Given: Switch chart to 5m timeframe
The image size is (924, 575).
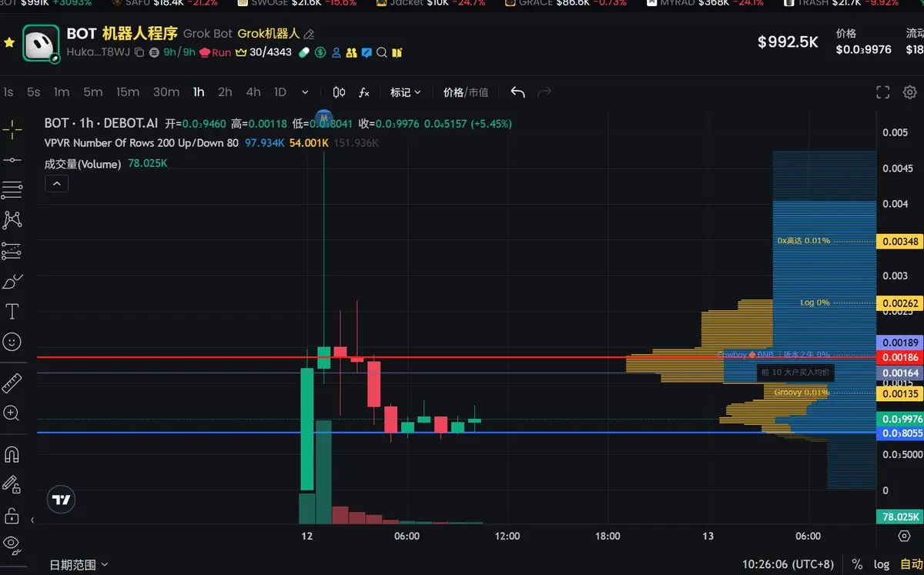Looking at the screenshot, I should click(93, 92).
